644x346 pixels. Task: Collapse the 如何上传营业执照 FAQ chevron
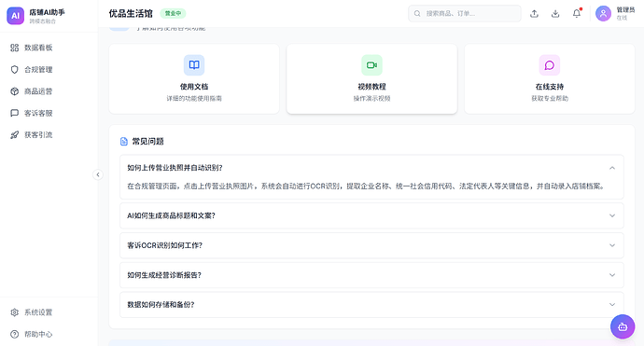tap(612, 168)
